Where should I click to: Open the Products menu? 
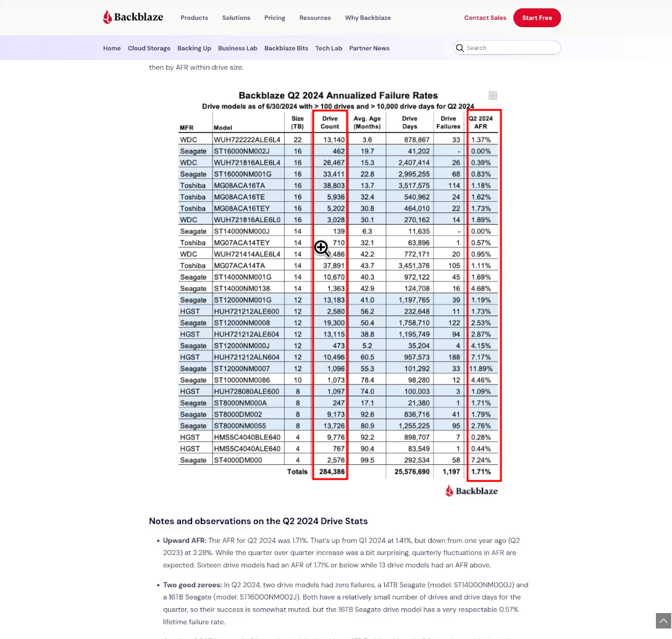(194, 17)
